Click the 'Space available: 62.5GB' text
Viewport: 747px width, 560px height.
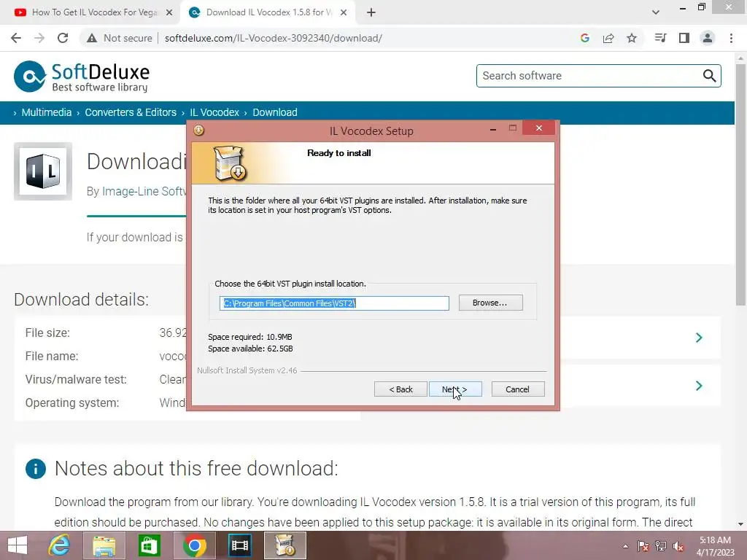point(251,349)
